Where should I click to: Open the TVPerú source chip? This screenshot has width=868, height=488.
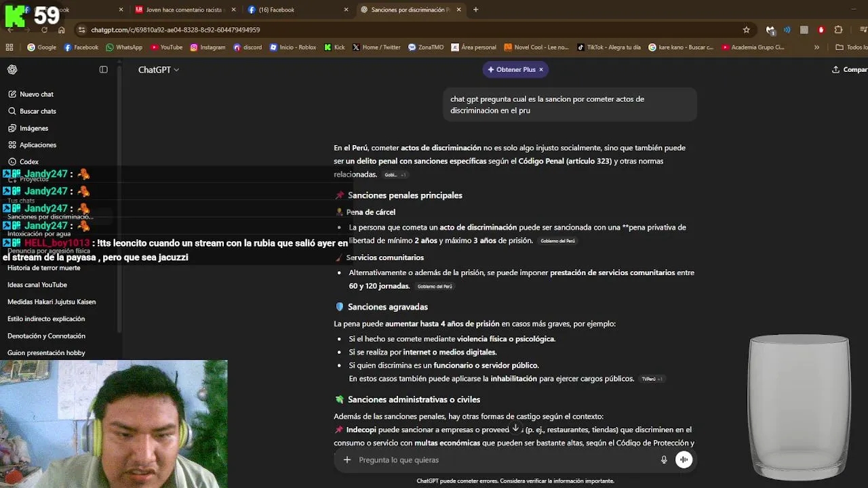click(652, 379)
